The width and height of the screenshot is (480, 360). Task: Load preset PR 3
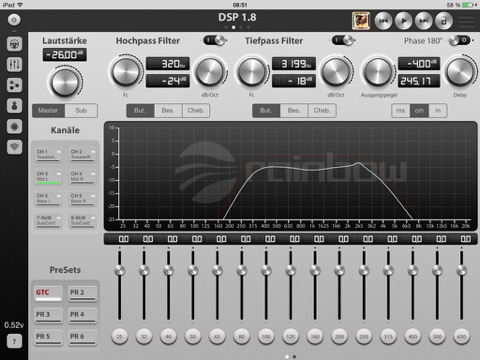(49, 316)
